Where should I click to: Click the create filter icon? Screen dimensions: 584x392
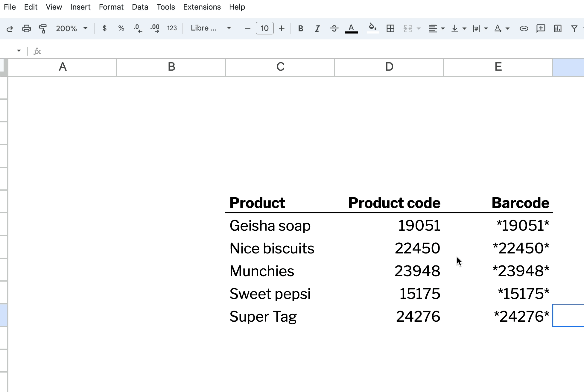[x=574, y=28]
